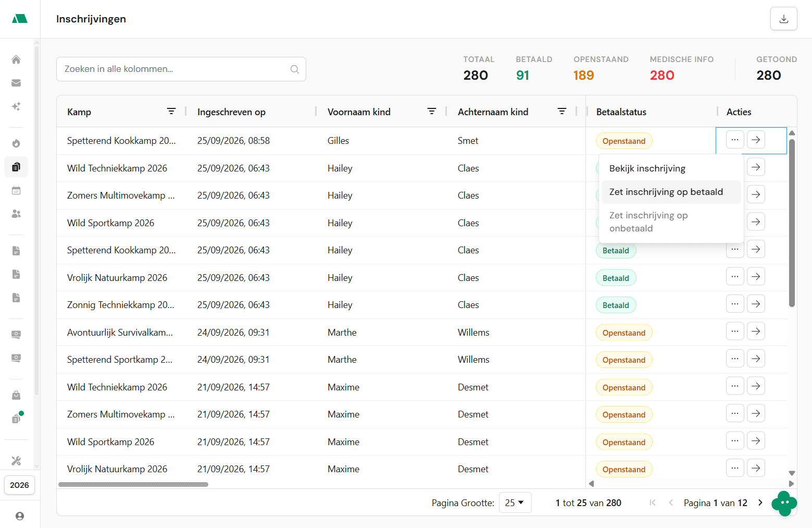Go to the next page chevron
812x528 pixels.
point(760,503)
